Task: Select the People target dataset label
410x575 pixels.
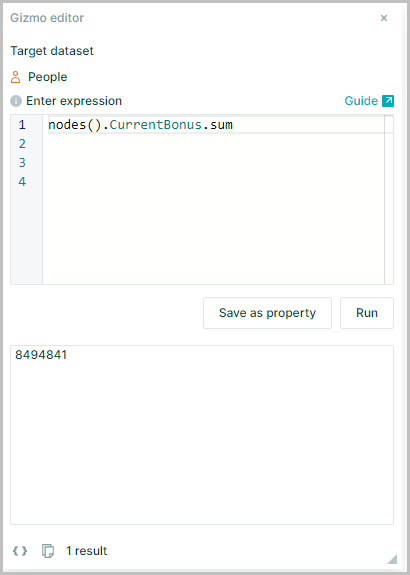Action: 48,77
